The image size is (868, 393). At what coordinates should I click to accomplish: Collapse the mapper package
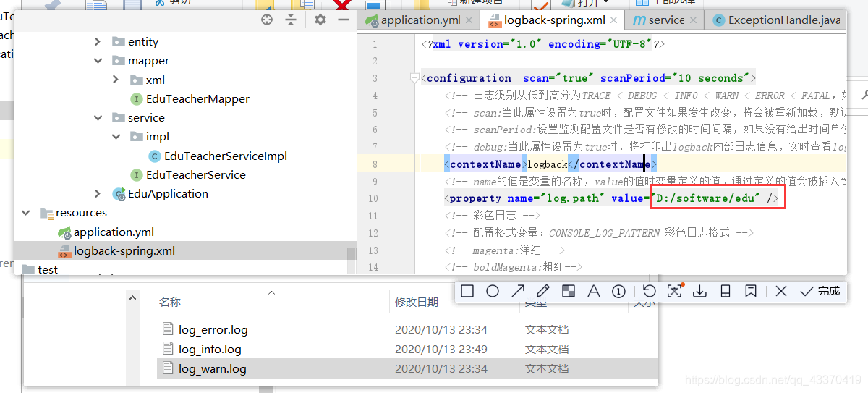[98, 61]
